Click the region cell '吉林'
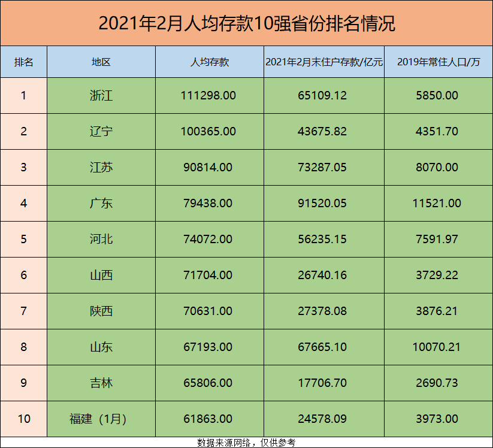 (x=101, y=383)
